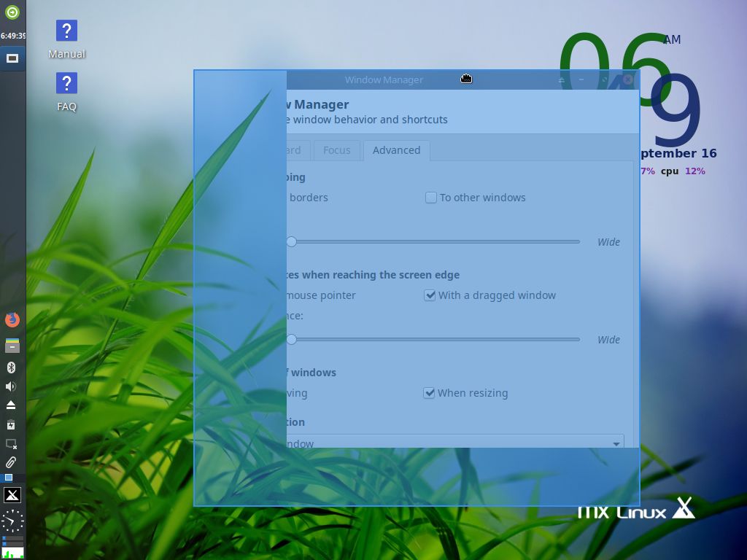Toggle the When resizing checkbox
Viewport: 747px width, 560px height.
pos(430,393)
